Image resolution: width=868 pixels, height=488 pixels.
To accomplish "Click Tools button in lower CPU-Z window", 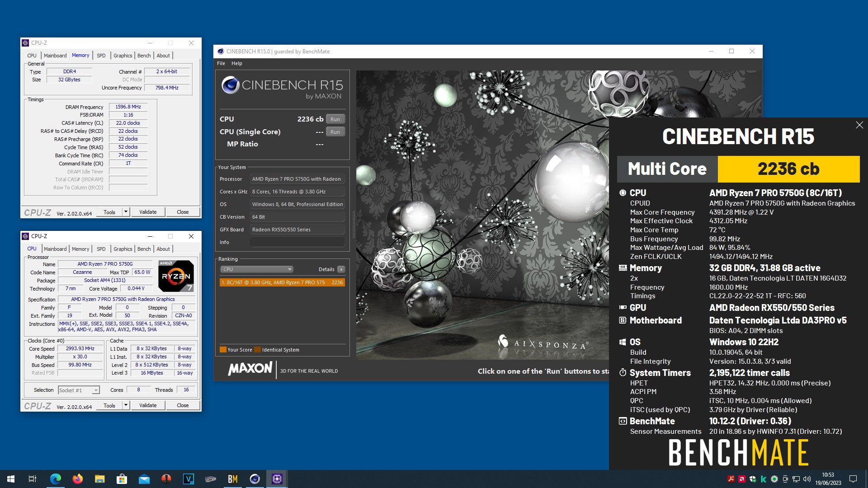I will coord(109,405).
